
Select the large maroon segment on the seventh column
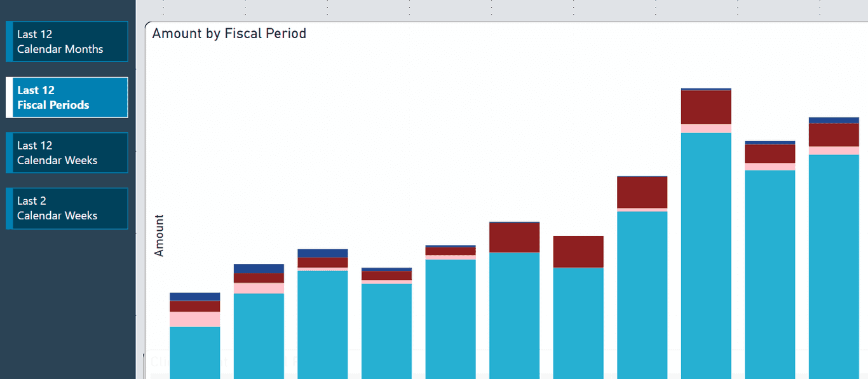[578, 251]
